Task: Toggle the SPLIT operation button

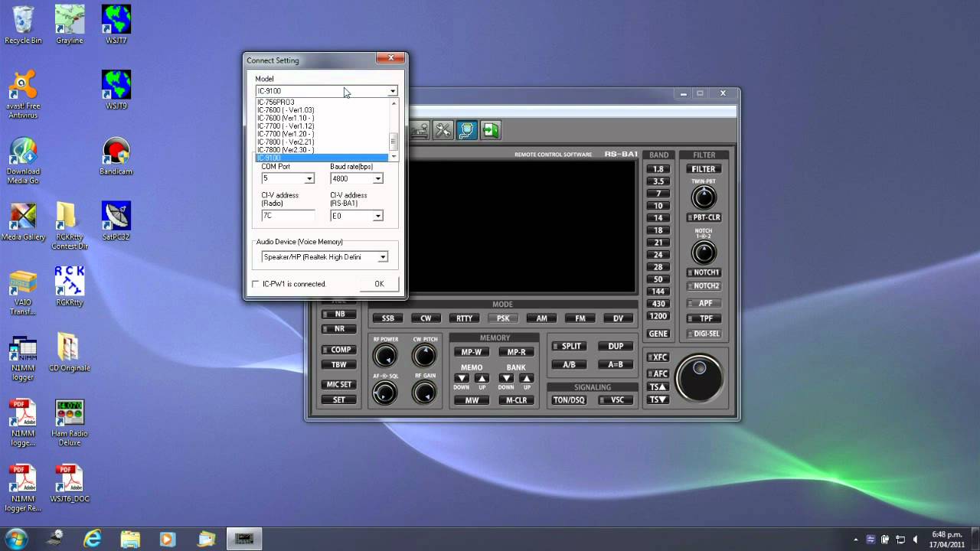Action: pyautogui.click(x=569, y=347)
